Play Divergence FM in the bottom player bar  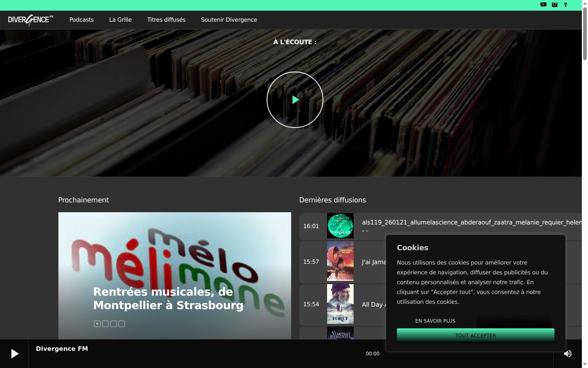click(14, 354)
